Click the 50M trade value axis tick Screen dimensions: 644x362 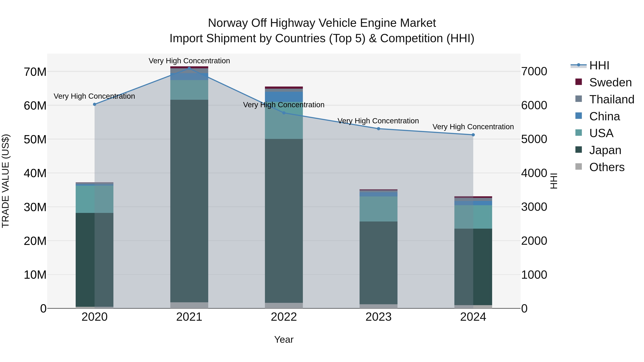35,139
